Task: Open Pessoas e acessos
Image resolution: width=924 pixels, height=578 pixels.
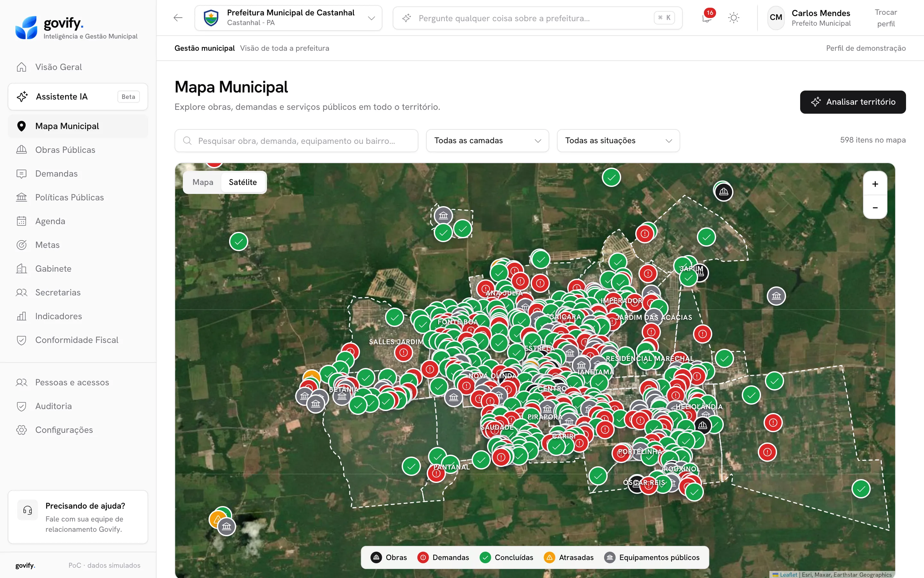Action: pyautogui.click(x=78, y=382)
